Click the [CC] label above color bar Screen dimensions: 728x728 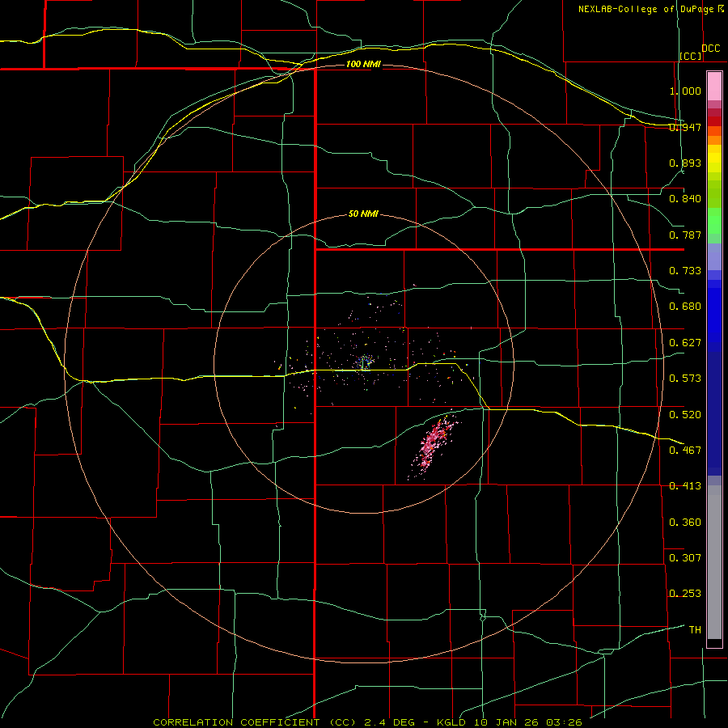[x=691, y=56]
